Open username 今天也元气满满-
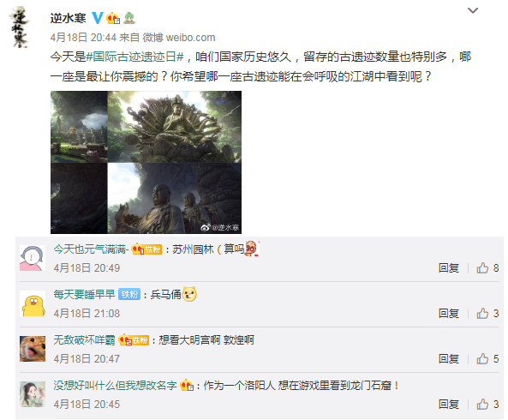Viewport: 508px width, 420px height. [91, 249]
